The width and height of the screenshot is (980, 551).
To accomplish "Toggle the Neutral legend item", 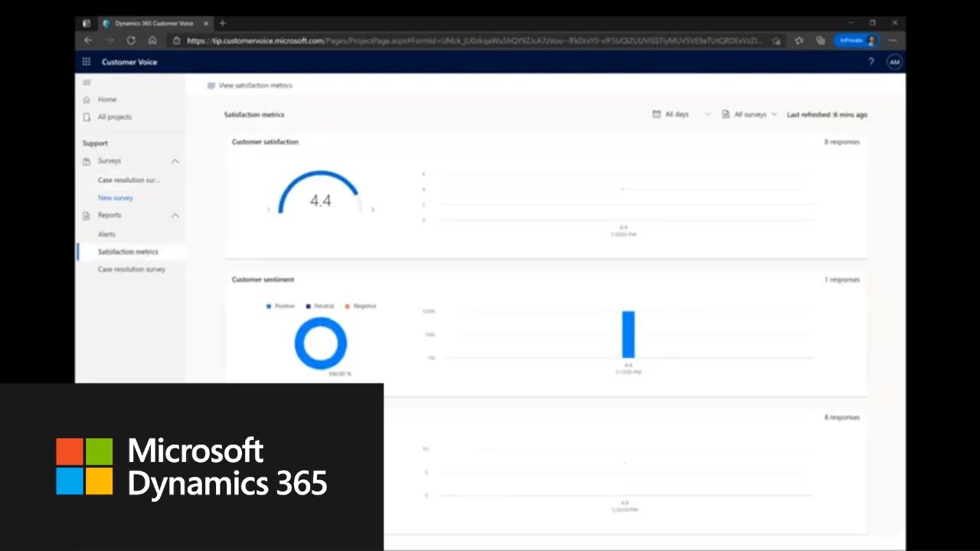I will [320, 306].
